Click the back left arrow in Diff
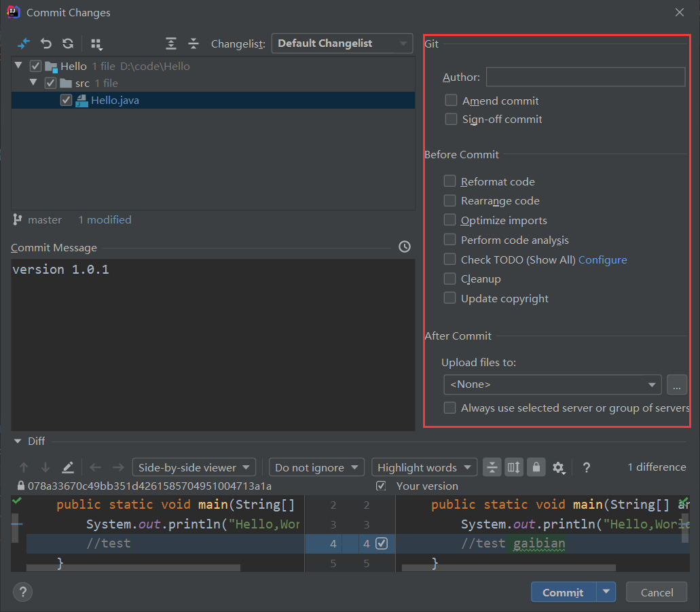Viewport: 700px width, 612px height. click(95, 468)
